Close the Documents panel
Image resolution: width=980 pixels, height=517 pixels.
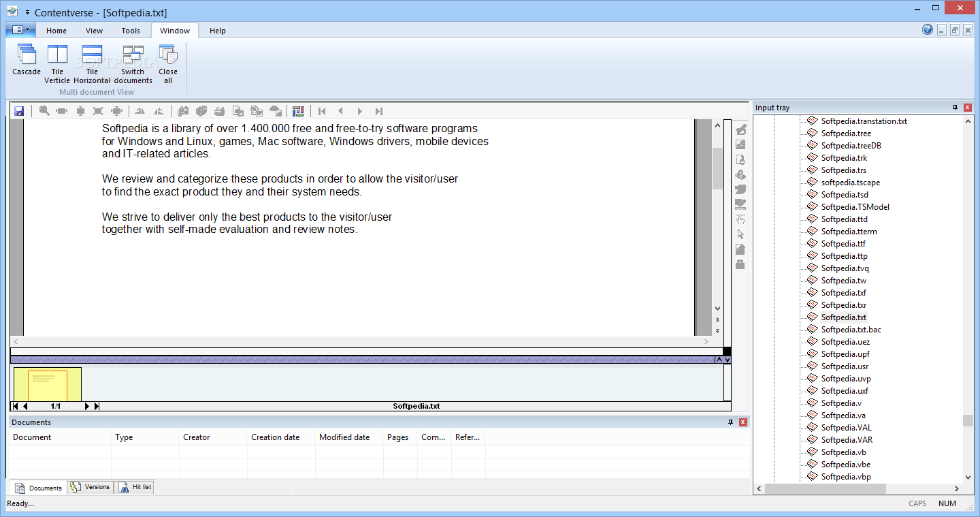click(x=743, y=422)
